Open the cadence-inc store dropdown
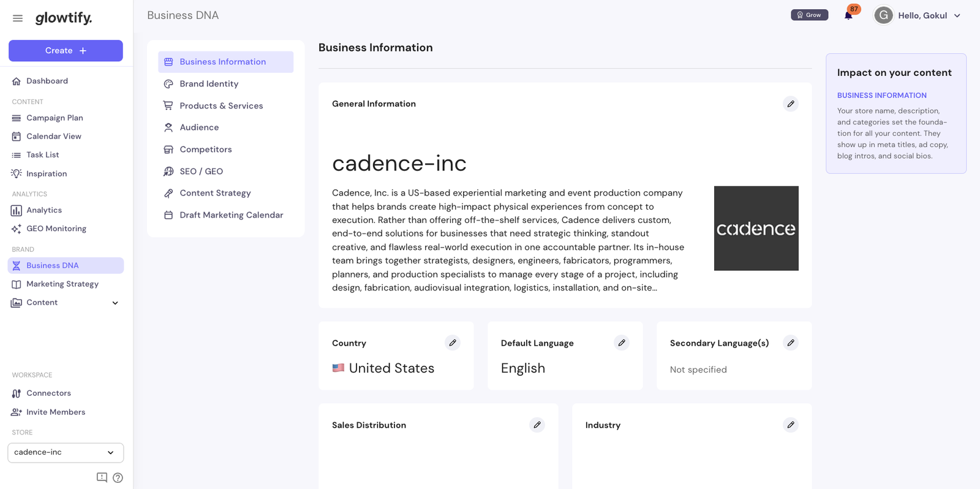The image size is (980, 489). pos(66,453)
